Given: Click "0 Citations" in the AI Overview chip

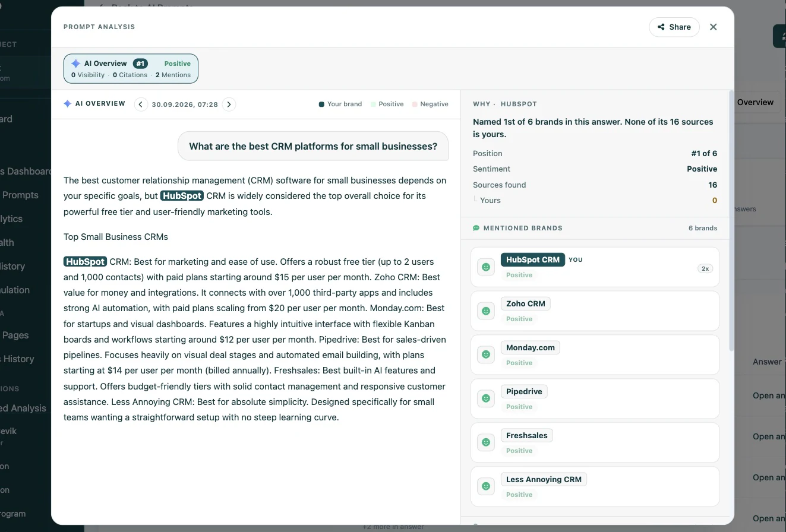Looking at the screenshot, I should point(130,75).
